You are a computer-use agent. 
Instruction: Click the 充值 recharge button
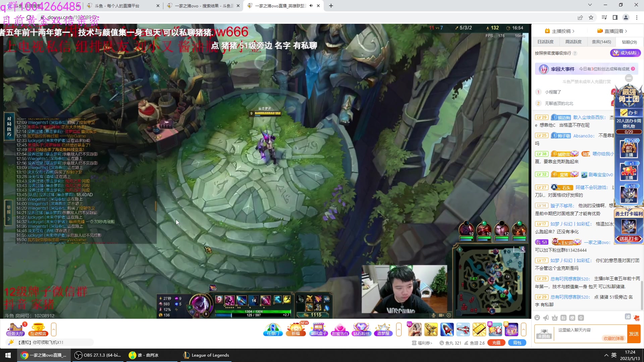click(496, 343)
